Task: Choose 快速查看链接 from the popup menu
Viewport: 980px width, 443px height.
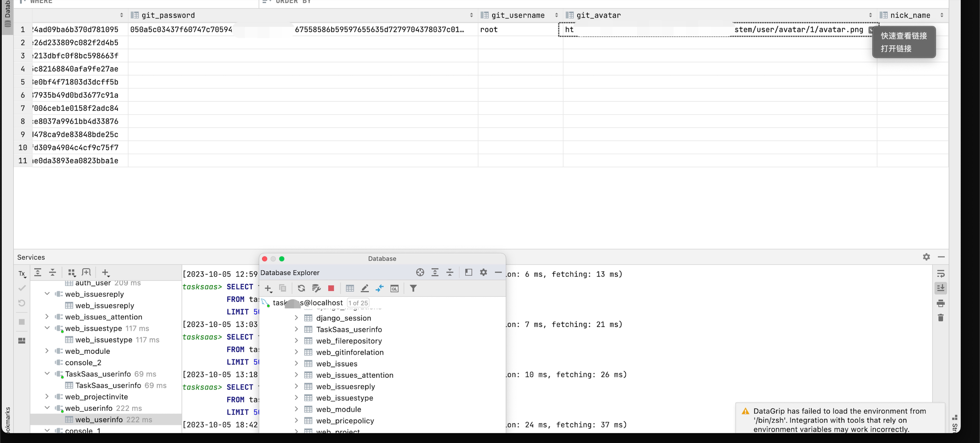Action: pos(904,36)
